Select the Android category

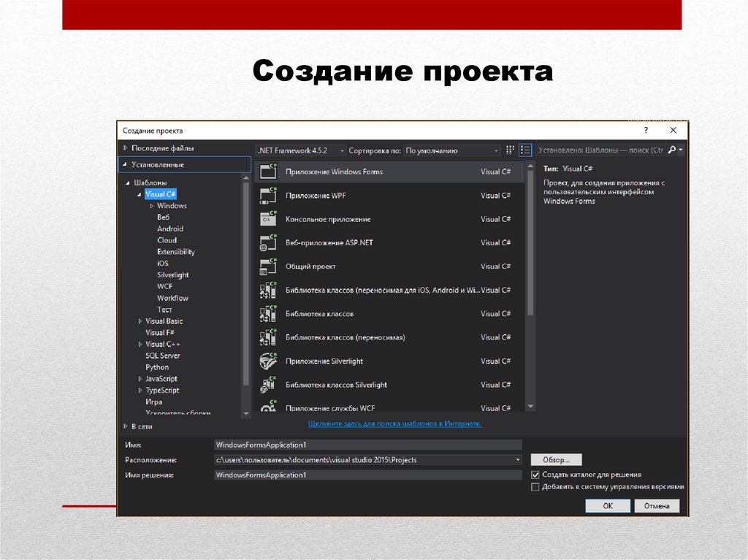pyautogui.click(x=170, y=229)
